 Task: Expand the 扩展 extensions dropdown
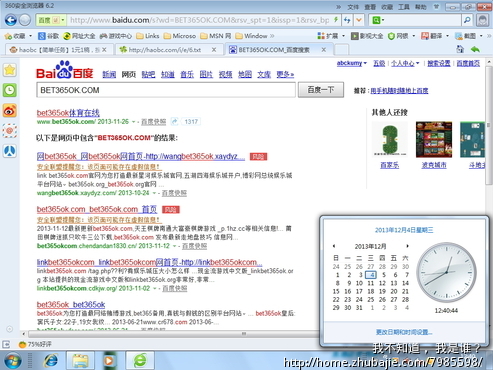[343, 36]
